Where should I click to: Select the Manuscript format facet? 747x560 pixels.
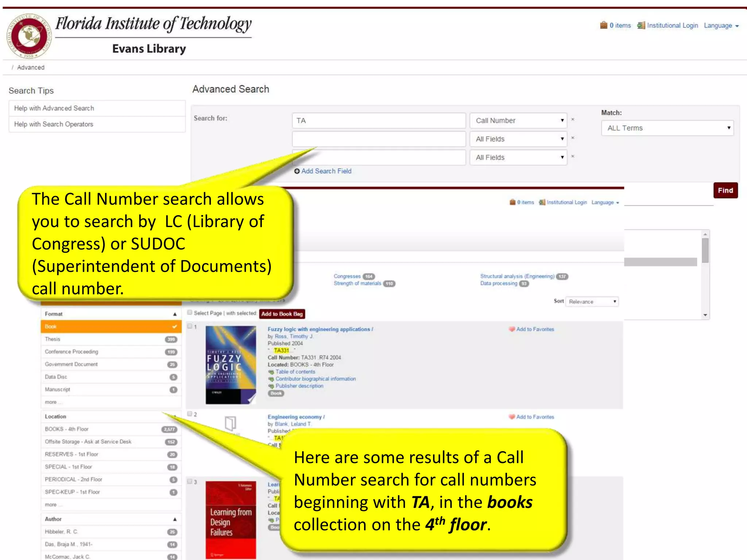111,389
